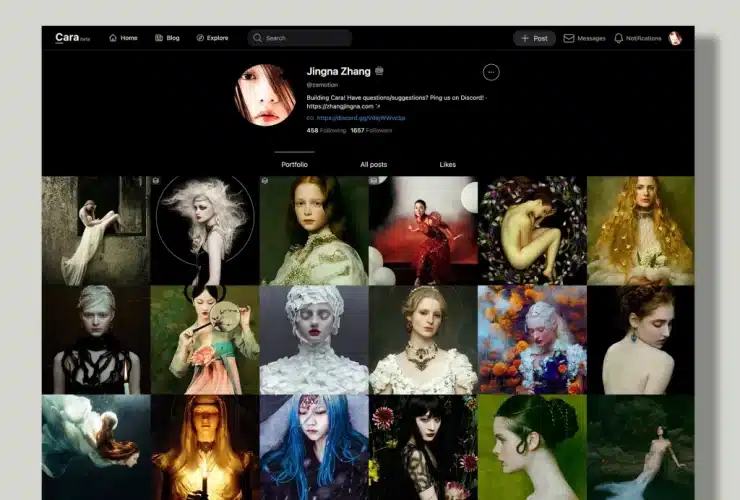Go to Home via house icon
Image resolution: width=740 pixels, height=500 pixels.
click(x=112, y=38)
